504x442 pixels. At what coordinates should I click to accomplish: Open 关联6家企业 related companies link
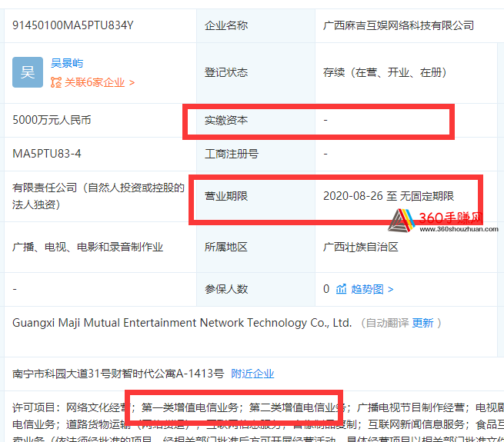(x=99, y=82)
